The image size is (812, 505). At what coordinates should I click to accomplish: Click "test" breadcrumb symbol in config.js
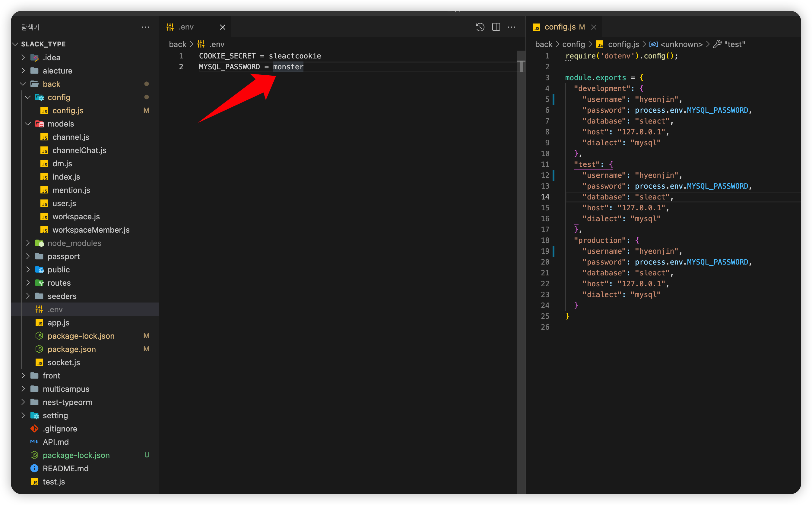[734, 44]
